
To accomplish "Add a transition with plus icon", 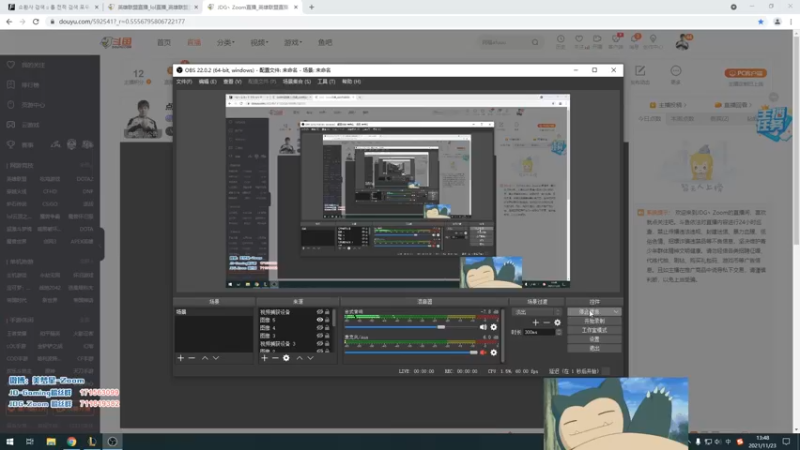I will (536, 322).
